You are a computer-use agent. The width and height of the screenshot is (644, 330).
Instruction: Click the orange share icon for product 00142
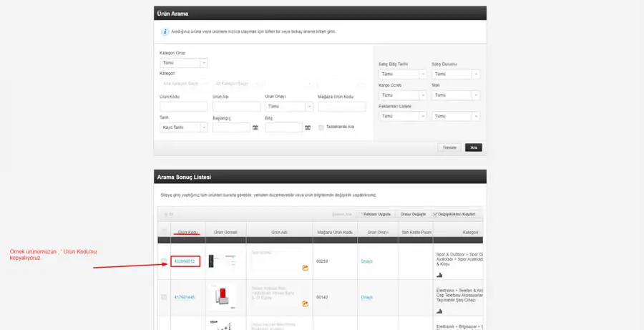[305, 304]
